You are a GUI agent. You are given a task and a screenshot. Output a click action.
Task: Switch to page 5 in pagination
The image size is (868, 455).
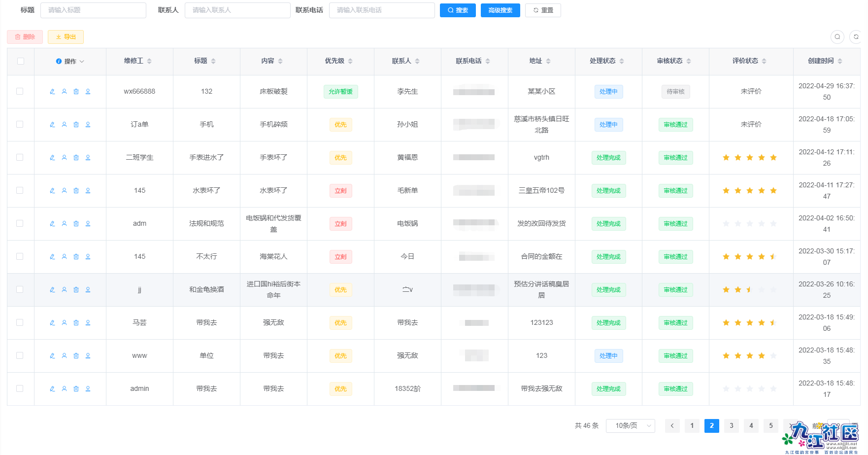coord(770,425)
